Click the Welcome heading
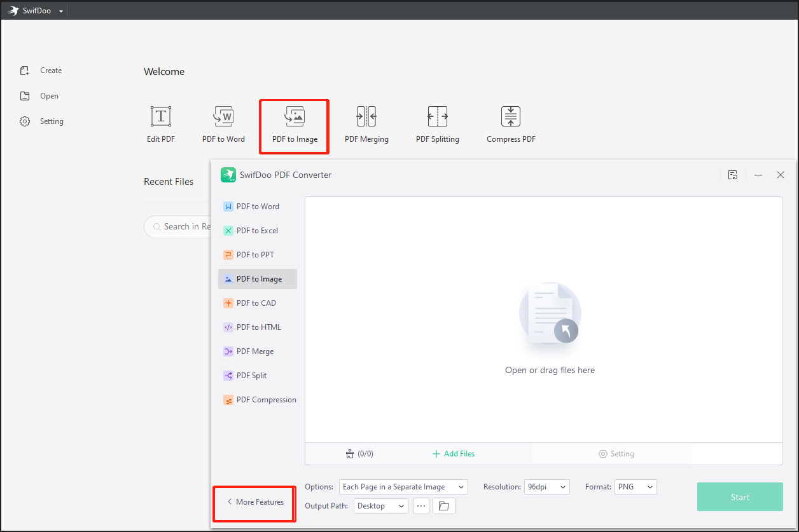Viewport: 799px width, 532px height. pos(164,72)
